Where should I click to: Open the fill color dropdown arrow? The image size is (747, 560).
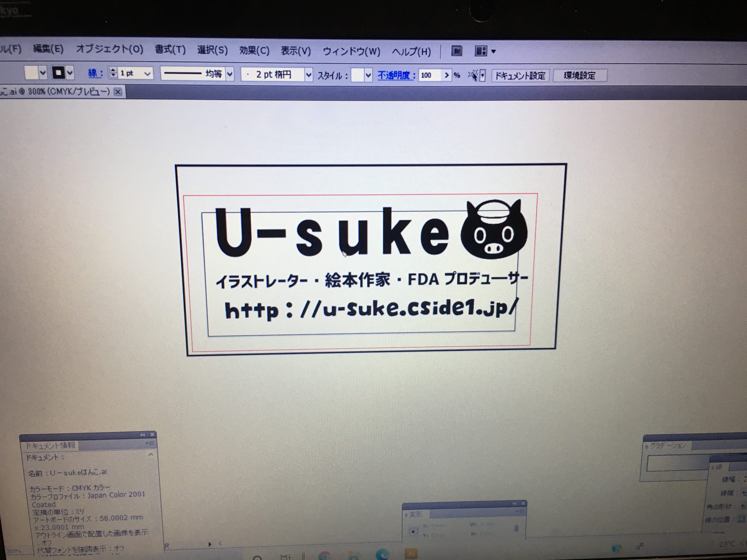[43, 73]
